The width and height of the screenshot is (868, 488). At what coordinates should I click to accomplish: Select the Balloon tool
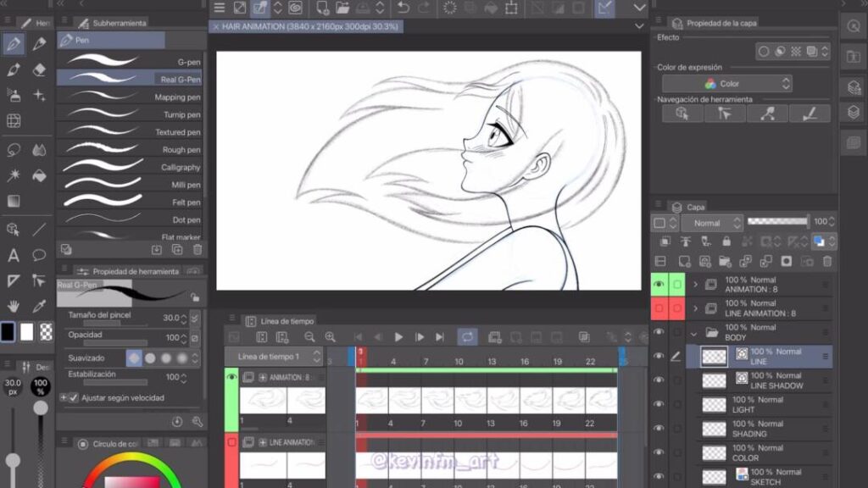click(39, 255)
